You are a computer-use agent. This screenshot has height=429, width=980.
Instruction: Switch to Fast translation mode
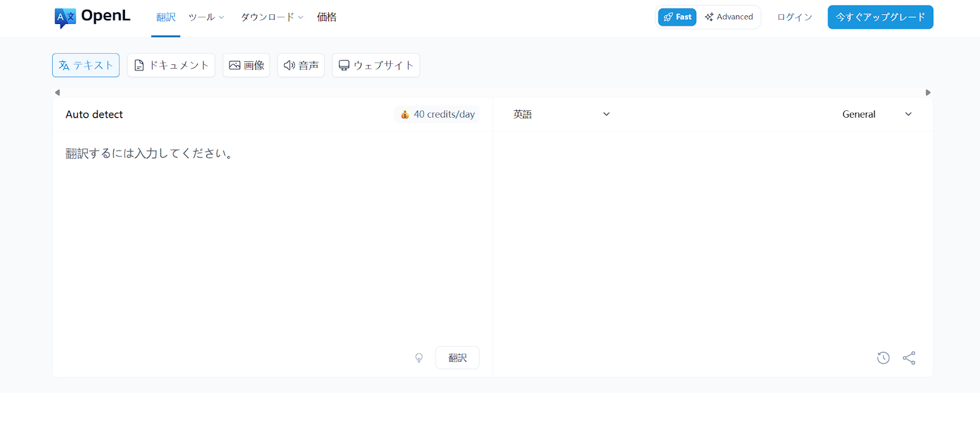[x=677, y=17]
